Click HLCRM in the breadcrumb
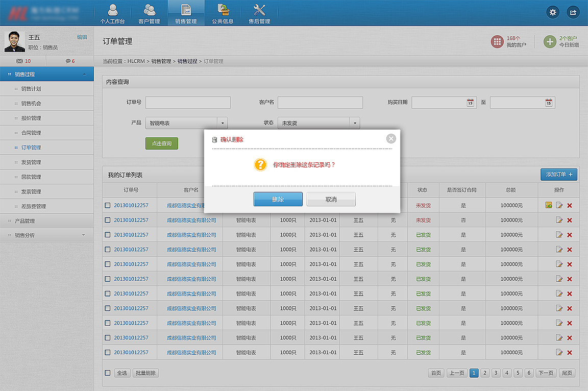 [136, 61]
